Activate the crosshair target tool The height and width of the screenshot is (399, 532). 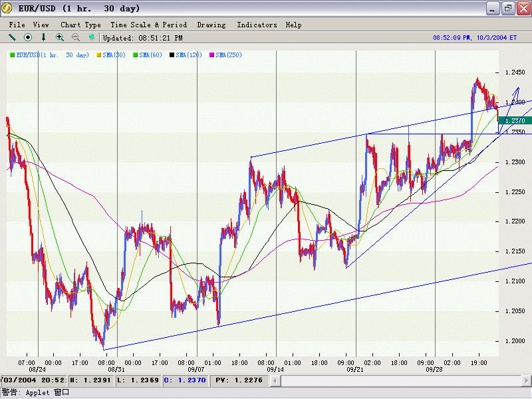(x=28, y=38)
